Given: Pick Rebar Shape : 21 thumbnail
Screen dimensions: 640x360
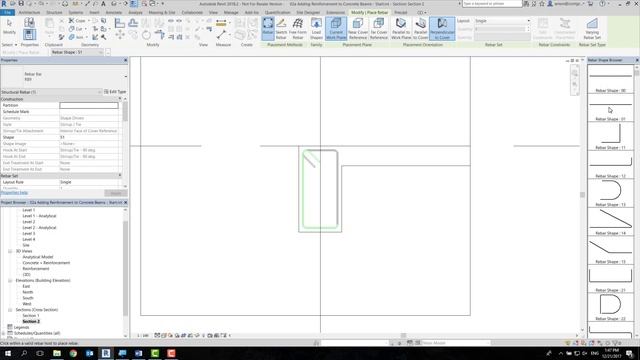Looking at the screenshot, I should coord(610,279).
